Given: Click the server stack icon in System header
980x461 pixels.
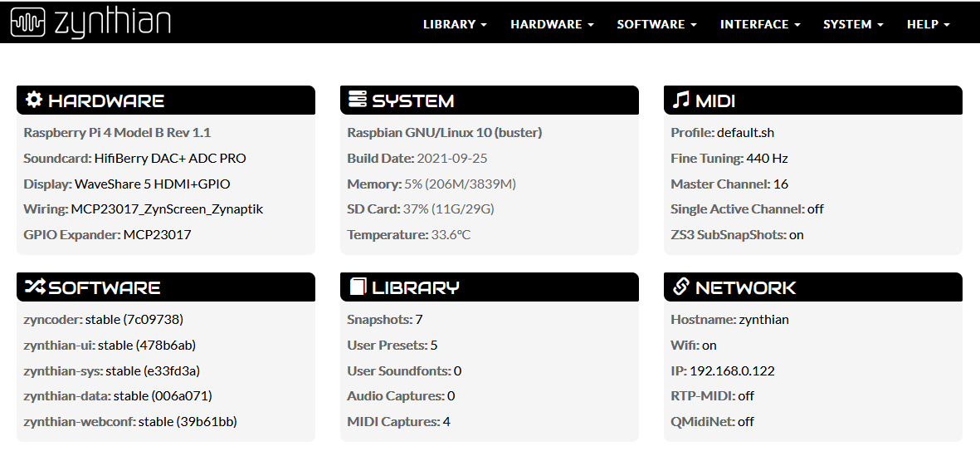Looking at the screenshot, I should coord(357,100).
